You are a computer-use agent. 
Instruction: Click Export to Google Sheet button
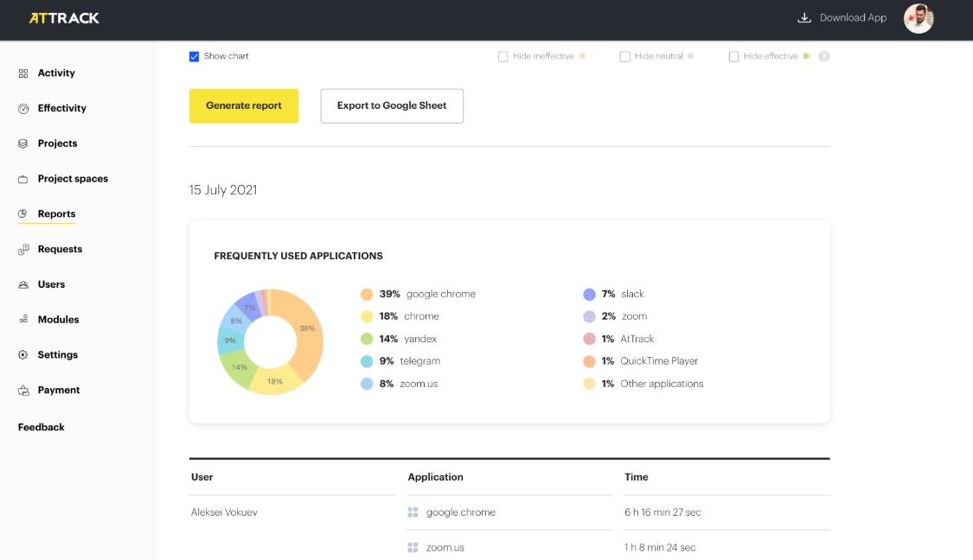point(392,106)
